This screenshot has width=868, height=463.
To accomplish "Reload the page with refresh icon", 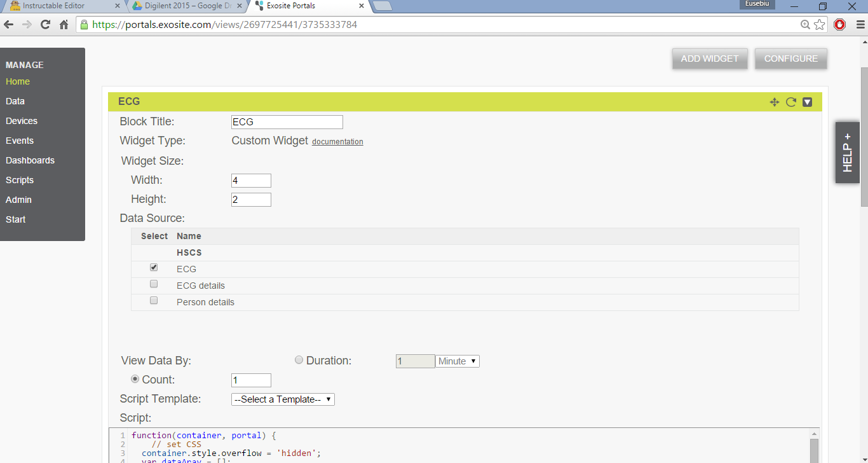I will (45, 25).
